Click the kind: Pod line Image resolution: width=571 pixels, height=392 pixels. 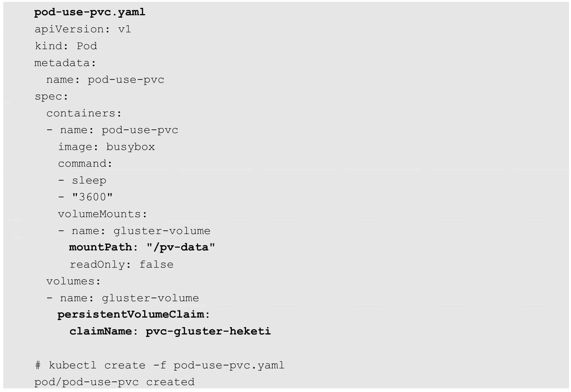[66, 46]
